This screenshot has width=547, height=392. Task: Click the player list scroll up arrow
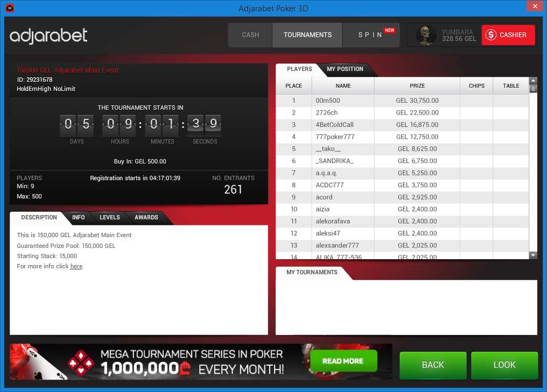[532, 81]
